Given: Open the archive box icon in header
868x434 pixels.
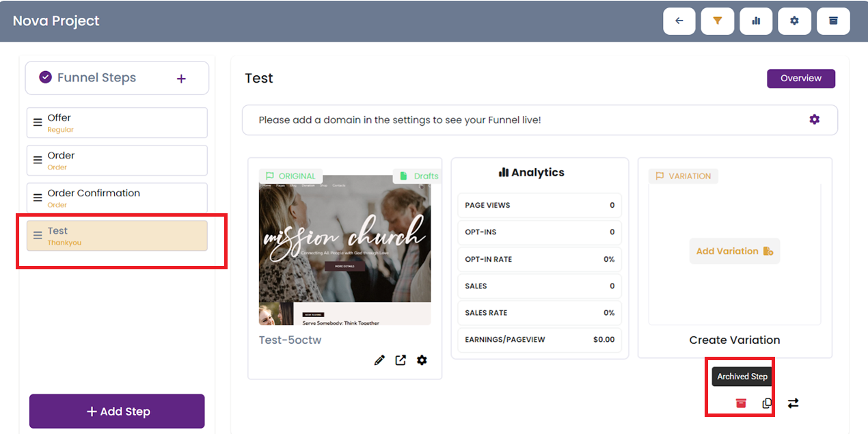Looking at the screenshot, I should [x=833, y=21].
